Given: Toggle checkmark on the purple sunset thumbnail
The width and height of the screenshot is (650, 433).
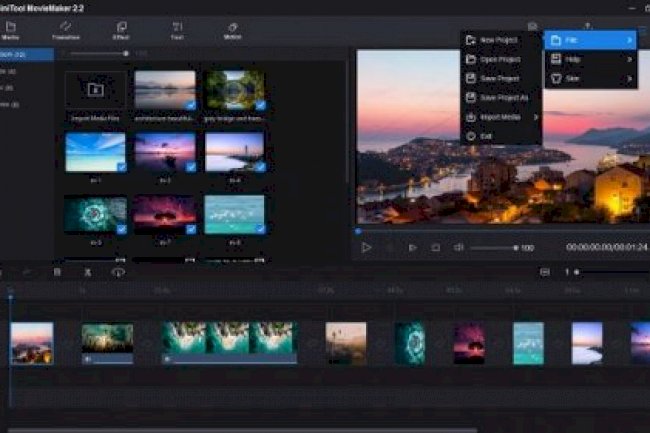Looking at the screenshot, I should [x=191, y=167].
